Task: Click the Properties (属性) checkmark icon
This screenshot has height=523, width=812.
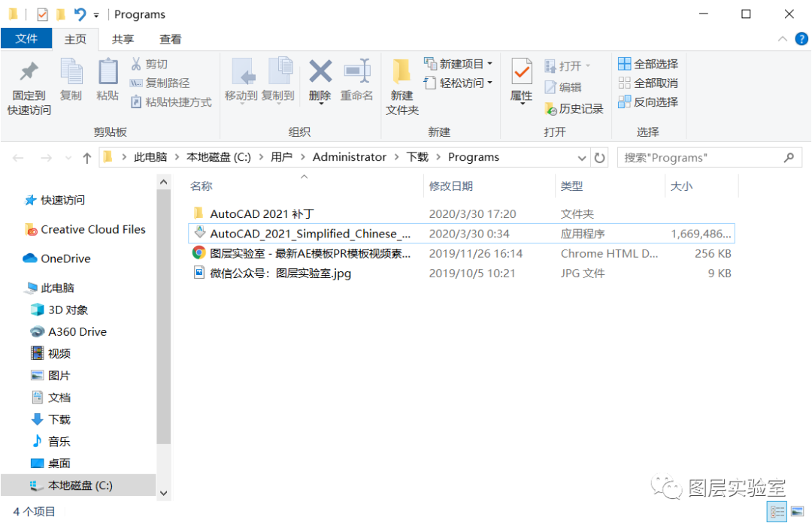Action: [x=522, y=71]
